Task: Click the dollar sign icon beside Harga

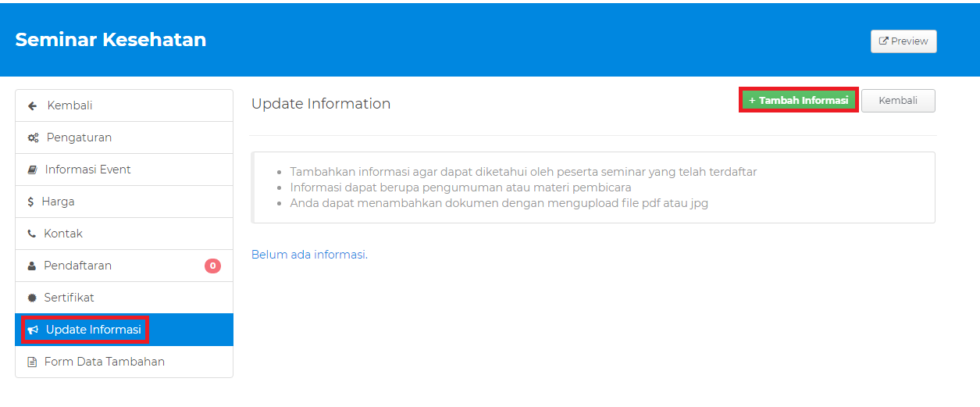Action: click(x=31, y=202)
